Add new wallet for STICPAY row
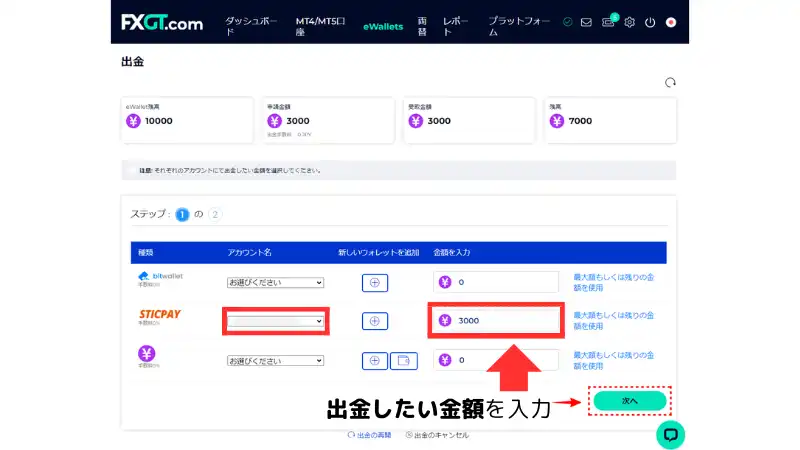This screenshot has width=800, height=450. pyautogui.click(x=374, y=321)
